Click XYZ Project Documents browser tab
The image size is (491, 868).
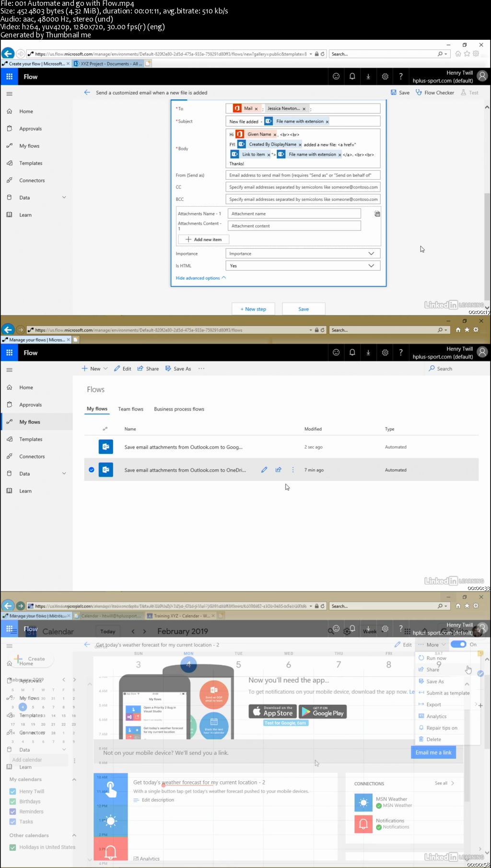[x=108, y=64]
